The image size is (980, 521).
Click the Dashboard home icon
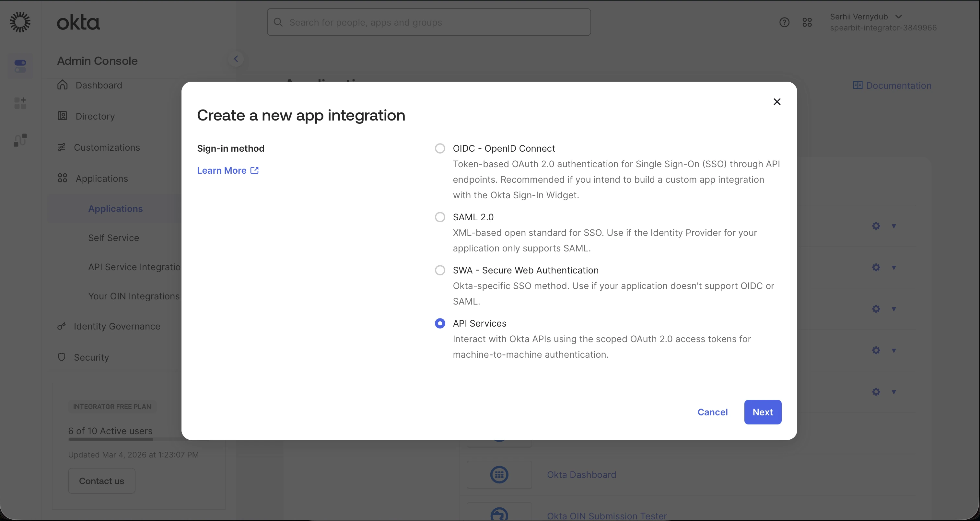63,85
